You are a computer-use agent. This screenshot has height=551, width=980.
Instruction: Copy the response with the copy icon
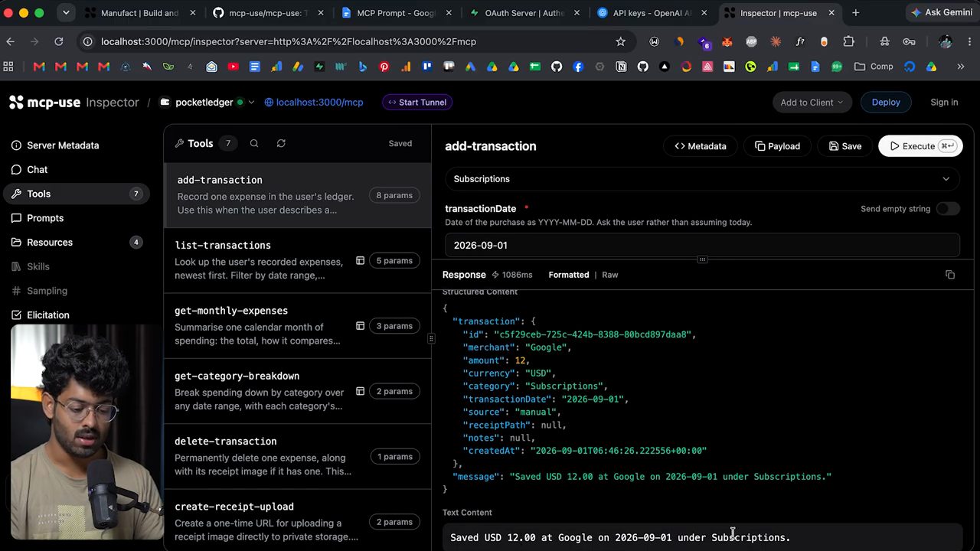(950, 275)
